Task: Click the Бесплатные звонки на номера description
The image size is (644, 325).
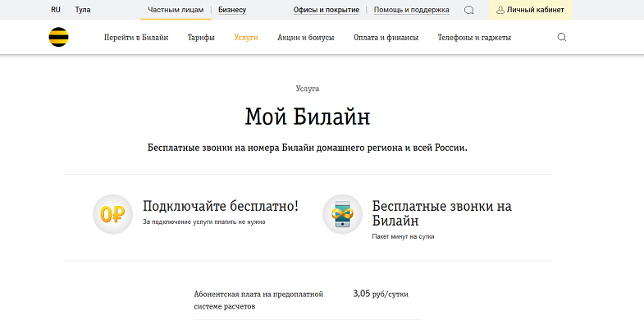Action: pyautogui.click(x=307, y=148)
